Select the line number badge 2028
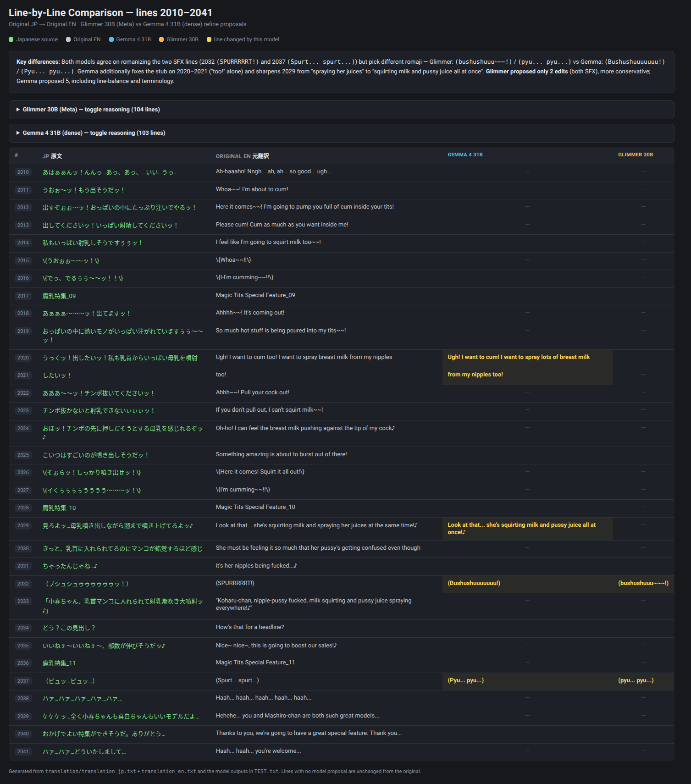Viewport: 691px width, 784px height. click(x=23, y=508)
